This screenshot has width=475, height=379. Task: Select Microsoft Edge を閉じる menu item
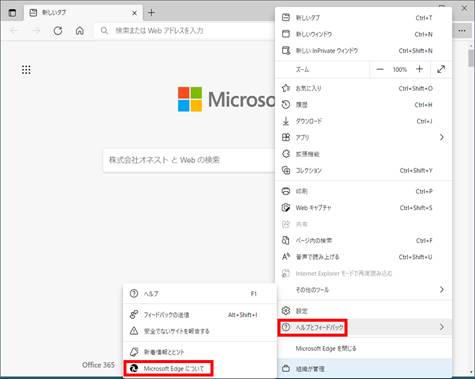(x=363, y=348)
